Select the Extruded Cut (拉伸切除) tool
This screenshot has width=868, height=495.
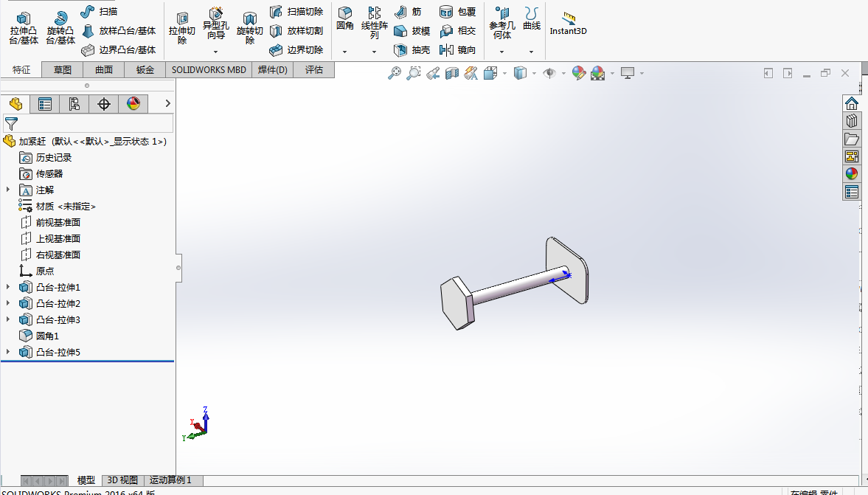tap(181, 29)
